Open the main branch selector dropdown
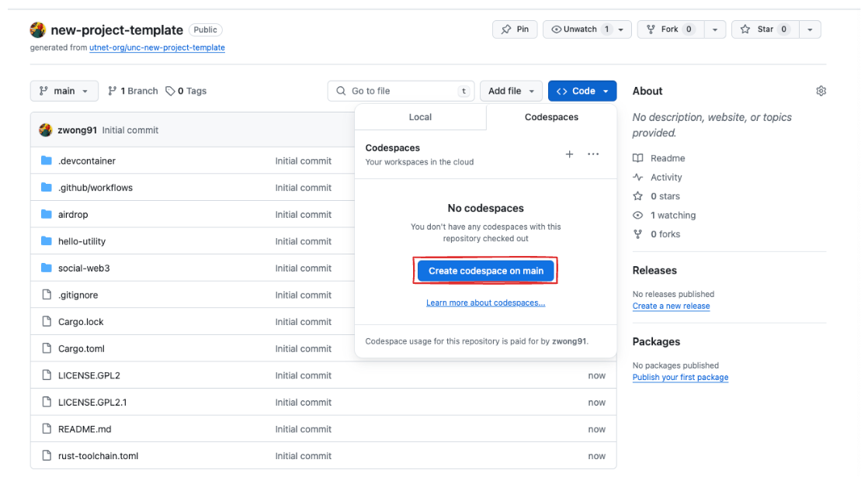This screenshot has width=868, height=484. (64, 91)
